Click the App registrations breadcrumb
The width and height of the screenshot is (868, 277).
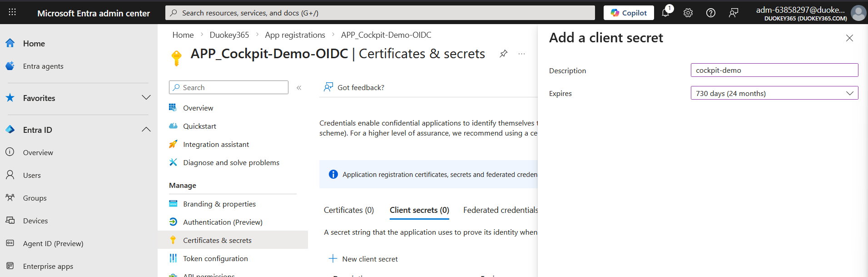click(x=295, y=35)
